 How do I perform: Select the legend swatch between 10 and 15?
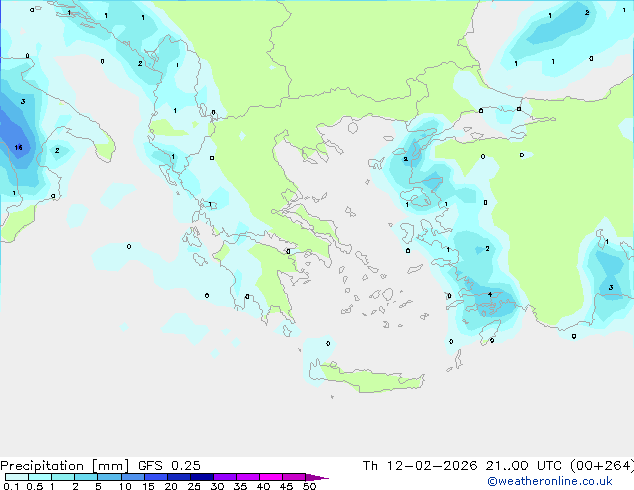click(132, 477)
